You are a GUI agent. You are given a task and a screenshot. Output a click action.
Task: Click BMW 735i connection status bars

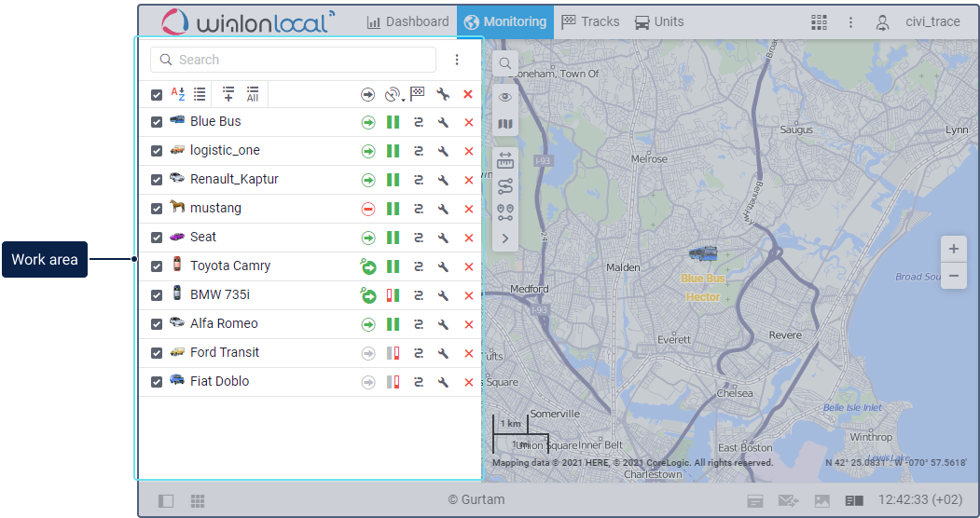pyautogui.click(x=393, y=296)
